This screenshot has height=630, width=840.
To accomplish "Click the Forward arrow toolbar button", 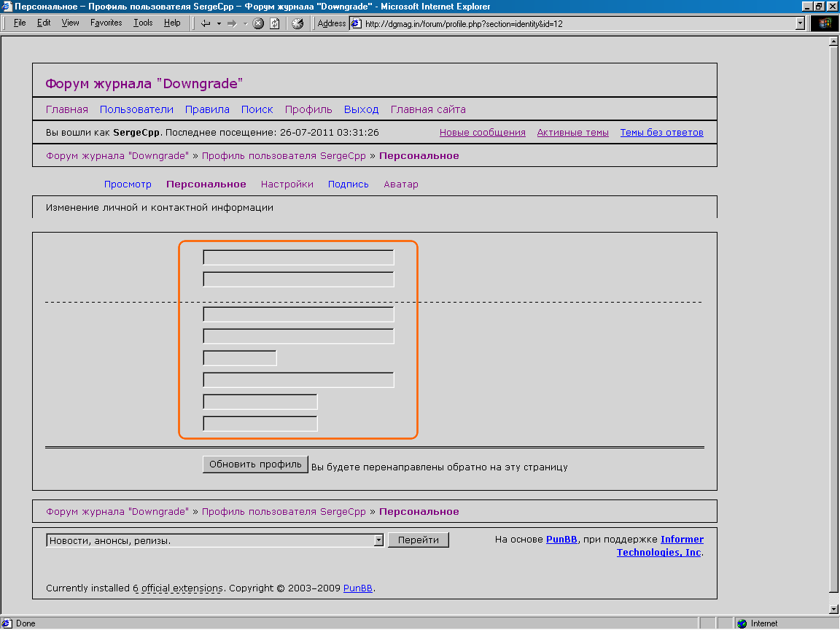I will (232, 23).
